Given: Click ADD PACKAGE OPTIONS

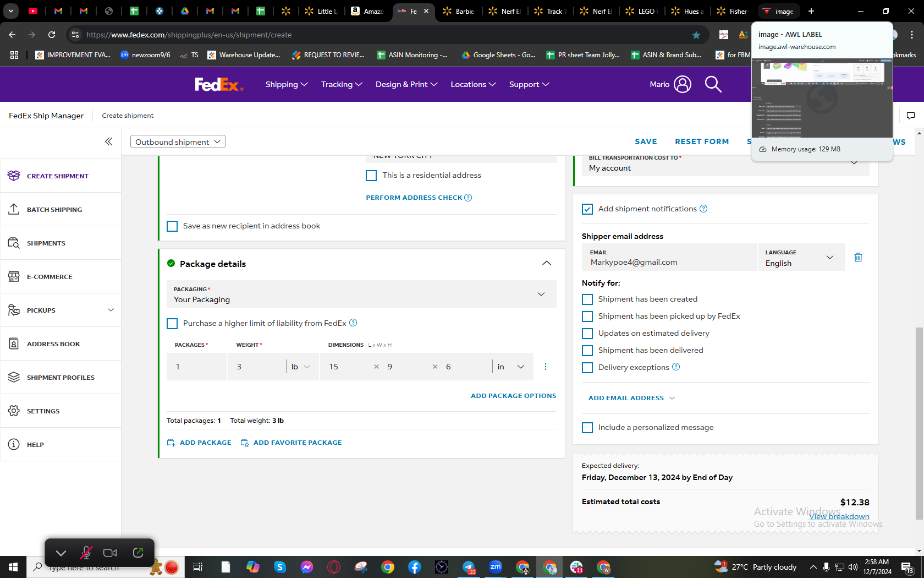Looking at the screenshot, I should coord(513,396).
